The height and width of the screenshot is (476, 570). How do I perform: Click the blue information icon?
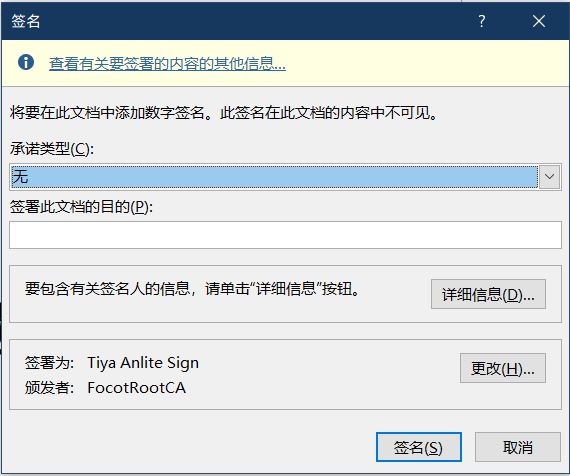coord(26,62)
